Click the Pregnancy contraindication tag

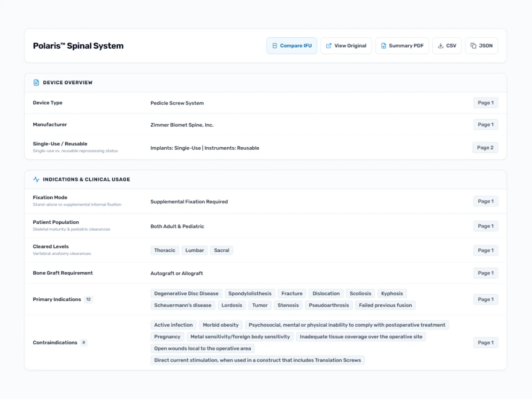(167, 336)
